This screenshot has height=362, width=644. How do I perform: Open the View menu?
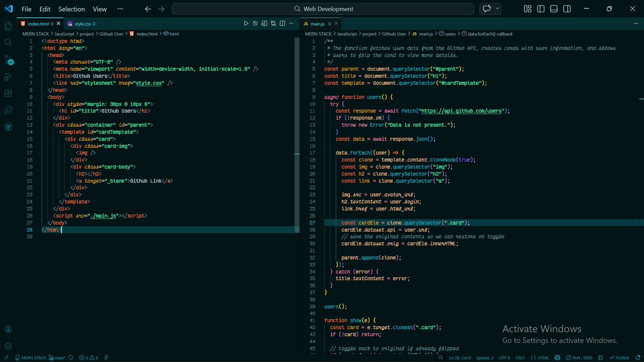(x=99, y=9)
